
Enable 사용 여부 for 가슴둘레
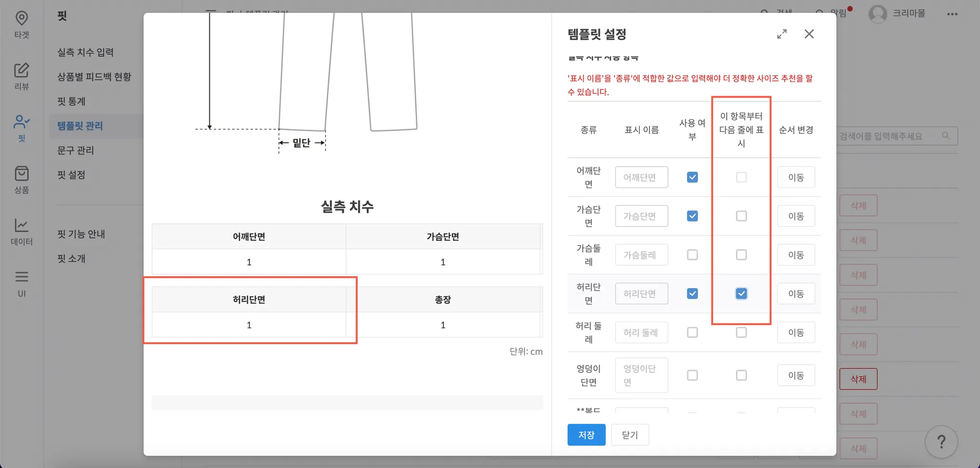tap(692, 255)
